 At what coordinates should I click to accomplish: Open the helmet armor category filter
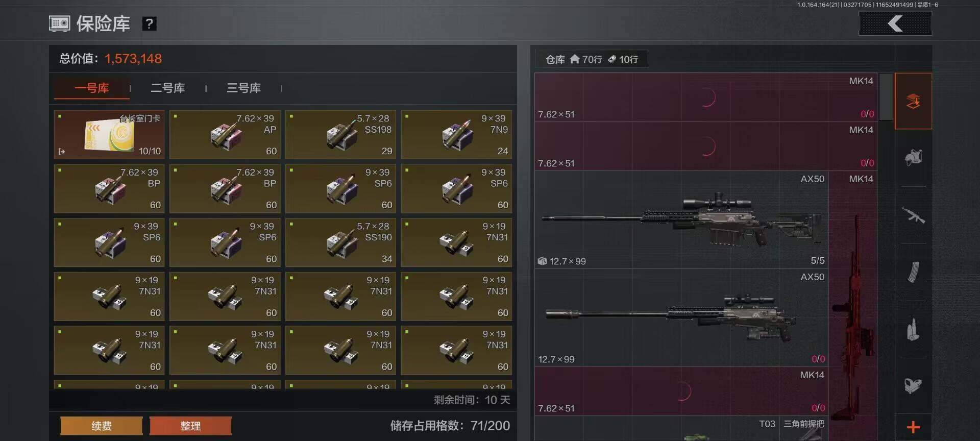913,158
